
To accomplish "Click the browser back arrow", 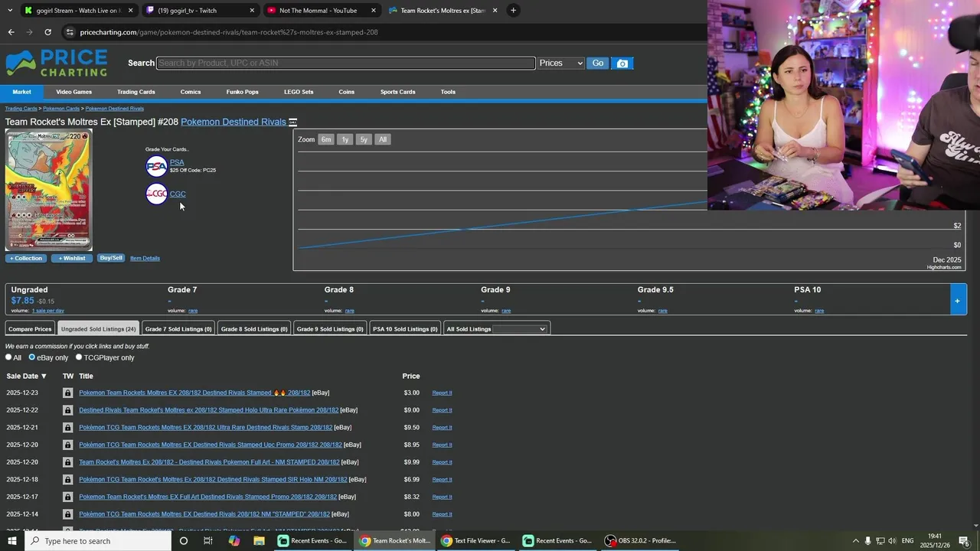I will coord(11,32).
